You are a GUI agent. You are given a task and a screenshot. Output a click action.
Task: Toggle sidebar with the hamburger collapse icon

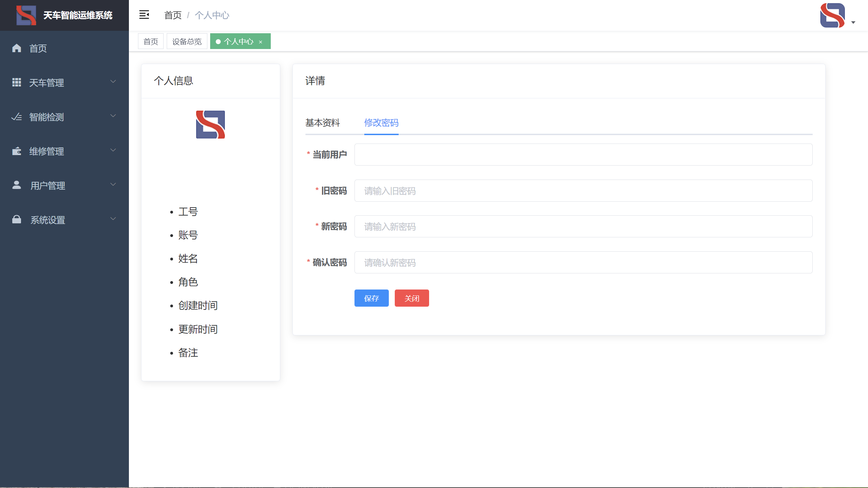tap(144, 15)
